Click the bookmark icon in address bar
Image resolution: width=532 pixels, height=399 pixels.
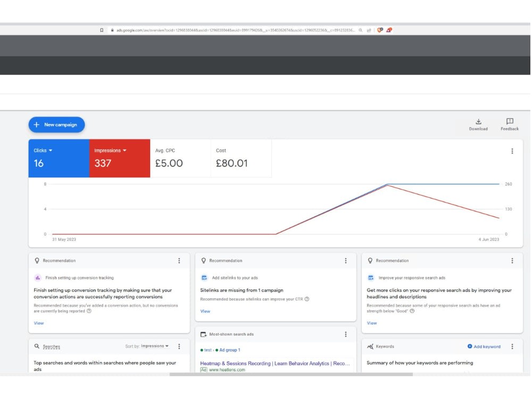(102, 30)
